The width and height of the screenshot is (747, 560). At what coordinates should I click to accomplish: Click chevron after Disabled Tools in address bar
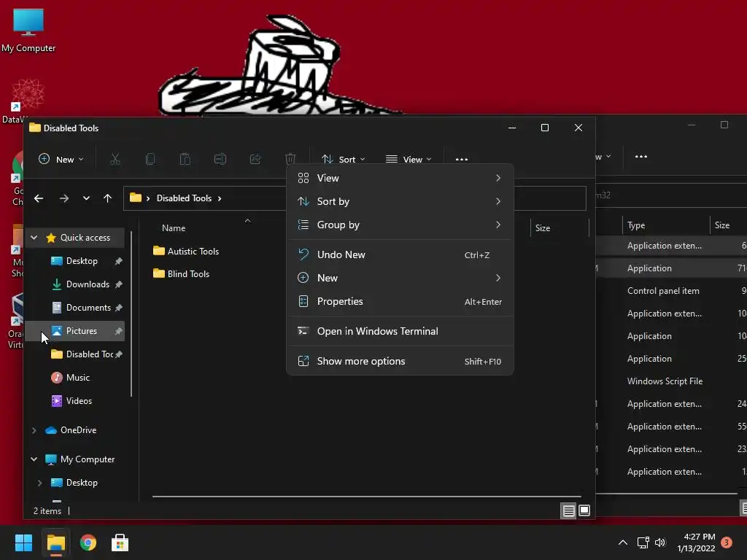pos(220,198)
